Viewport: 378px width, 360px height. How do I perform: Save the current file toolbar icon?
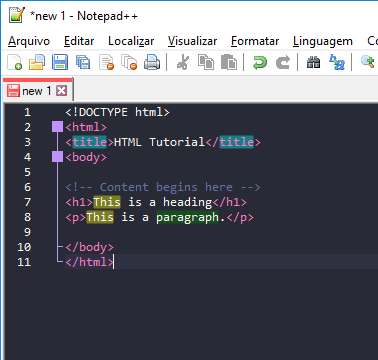pos(60,62)
